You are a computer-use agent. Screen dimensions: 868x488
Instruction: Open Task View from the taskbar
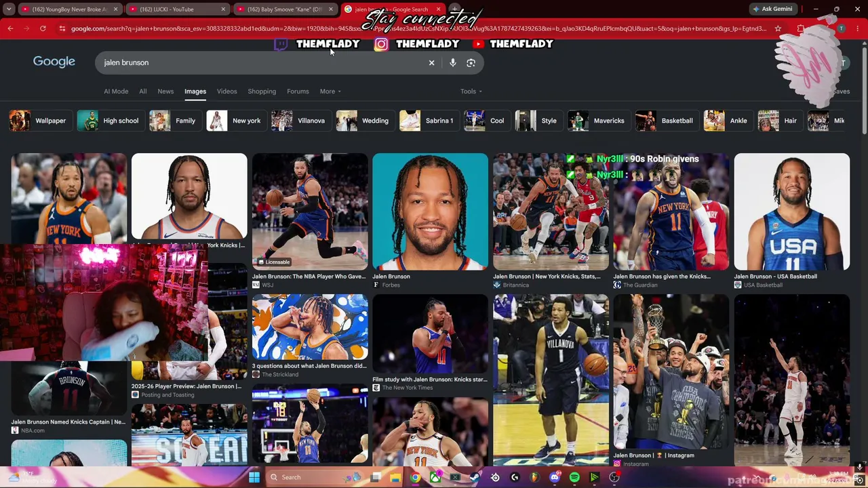coord(376,477)
